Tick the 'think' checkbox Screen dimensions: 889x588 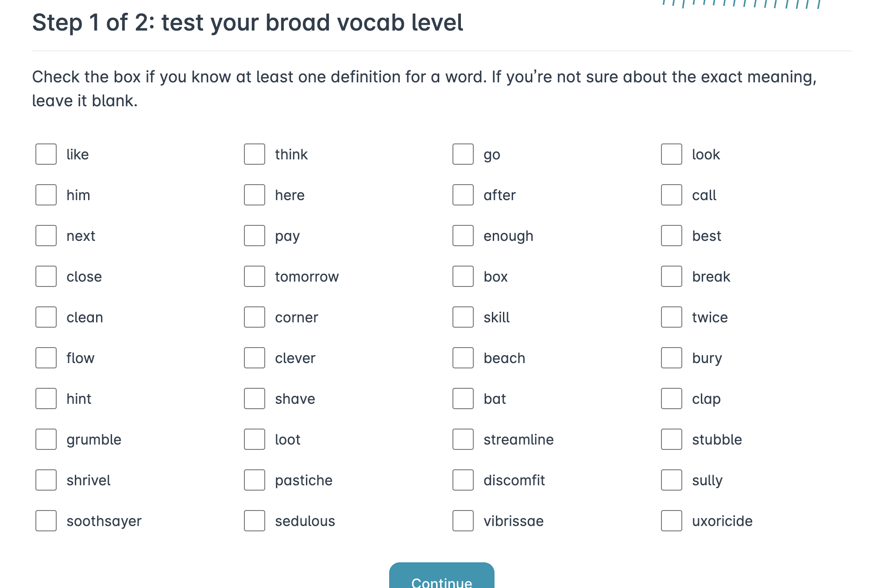(255, 154)
